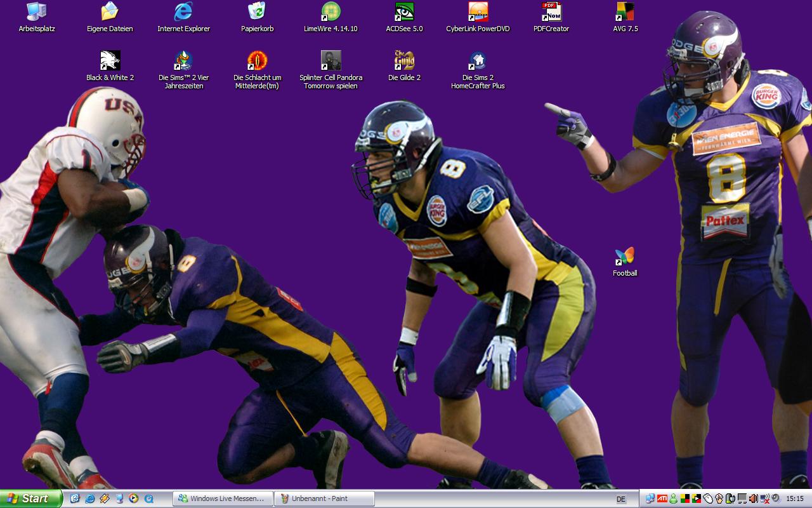Open the Papierkorb recycle bin
This screenshot has height=508, width=812.
[257, 17]
